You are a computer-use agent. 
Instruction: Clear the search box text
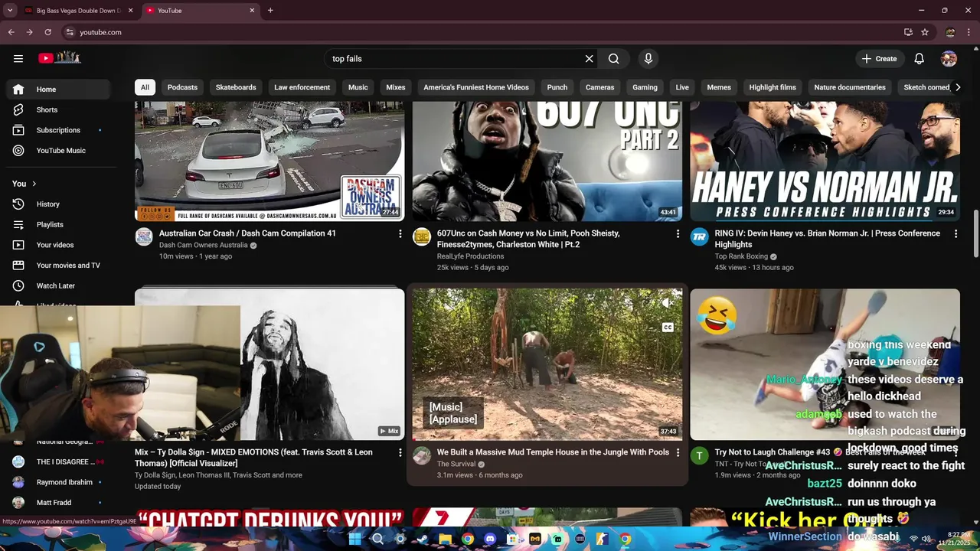click(589, 59)
